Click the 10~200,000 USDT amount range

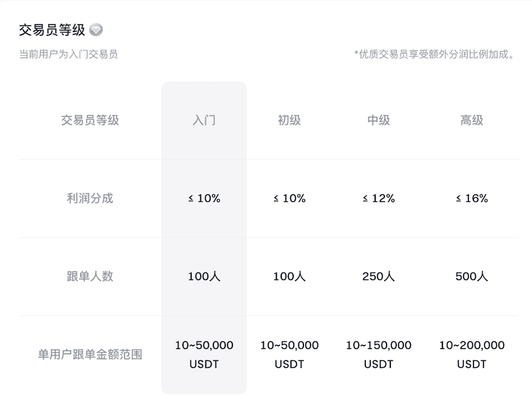[x=472, y=355]
